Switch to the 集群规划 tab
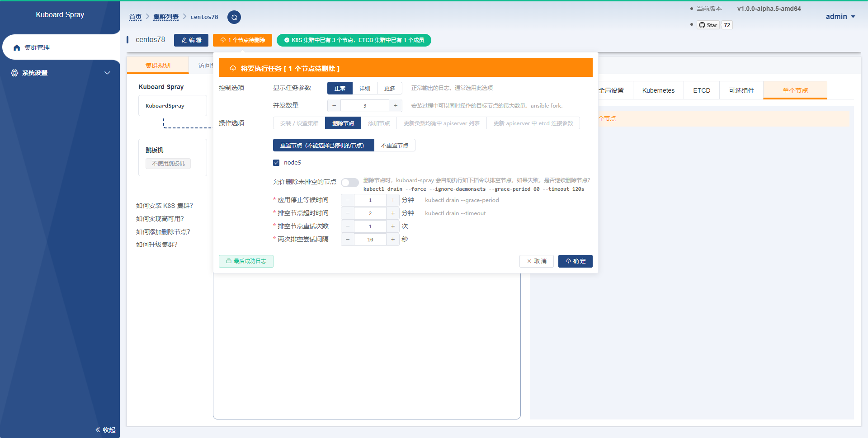Image resolution: width=868 pixels, height=438 pixels. 158,66
